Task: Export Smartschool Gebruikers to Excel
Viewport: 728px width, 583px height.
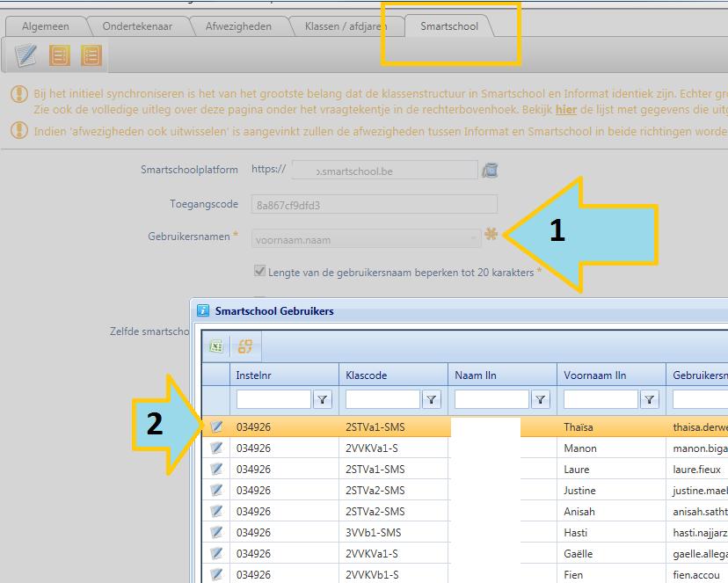Action: pos(216,346)
